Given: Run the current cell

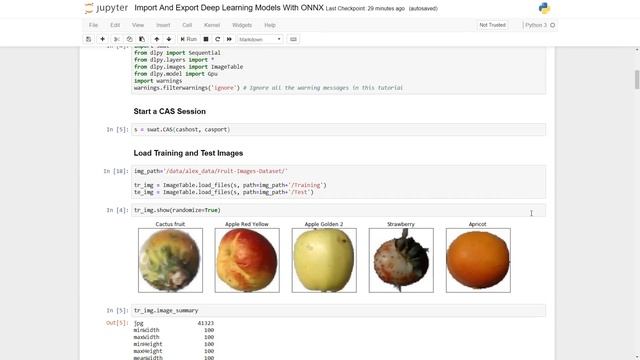Looking at the screenshot, I should (189, 39).
